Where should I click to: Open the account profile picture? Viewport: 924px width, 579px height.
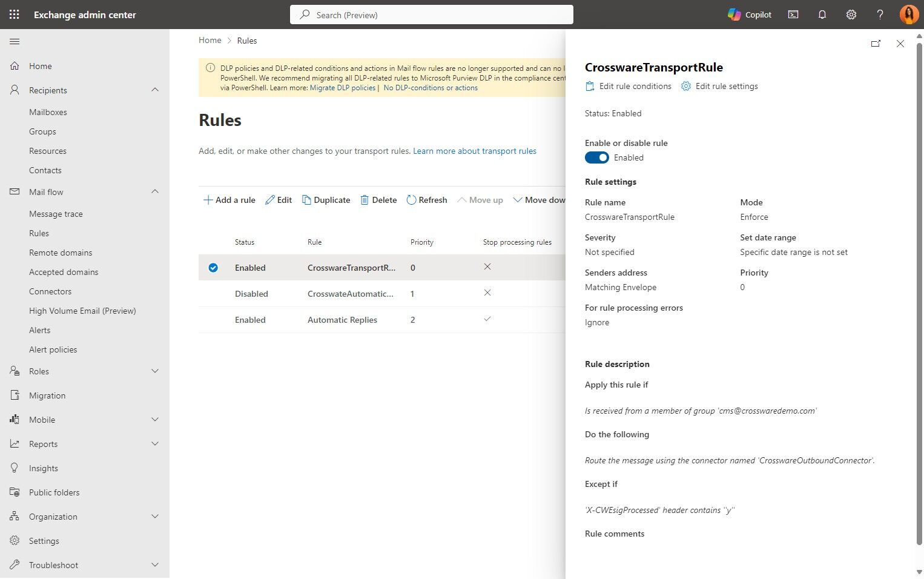pyautogui.click(x=909, y=15)
